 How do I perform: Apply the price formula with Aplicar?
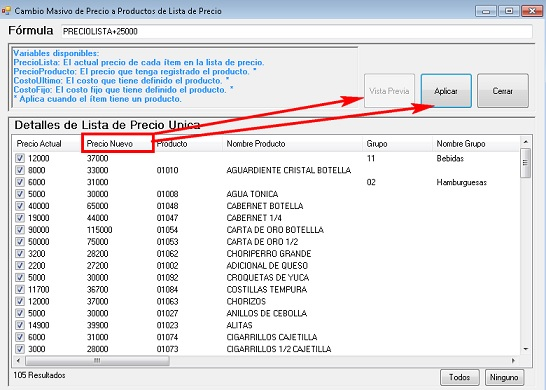[446, 91]
